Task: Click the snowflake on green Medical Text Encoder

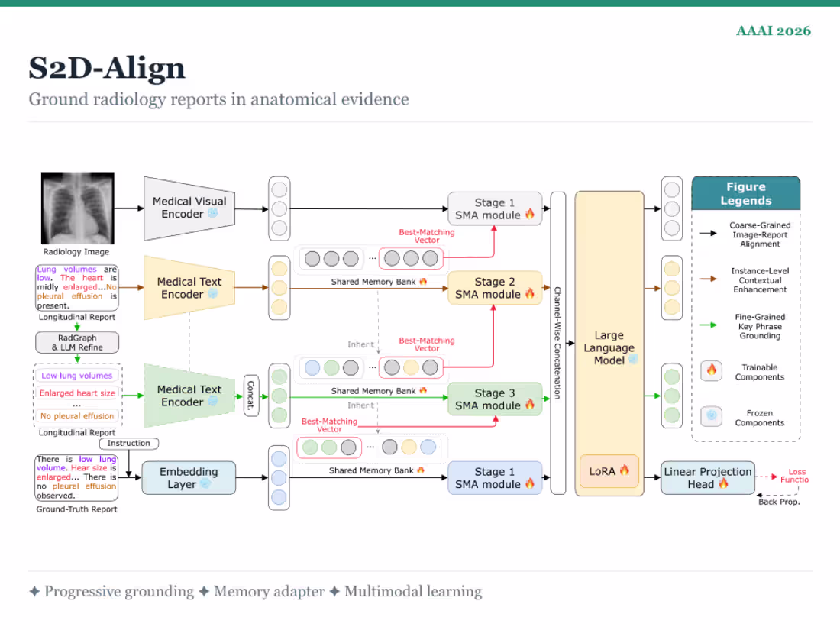Action: (213, 401)
